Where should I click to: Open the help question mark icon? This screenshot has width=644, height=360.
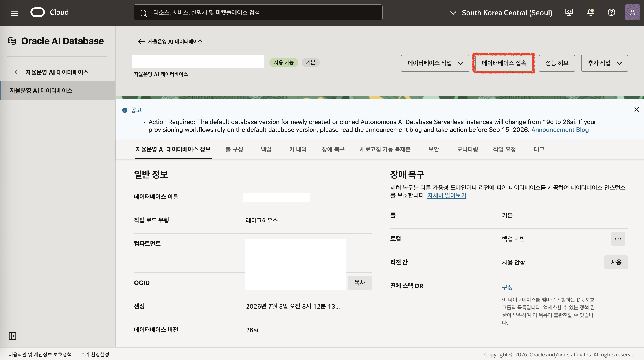611,12
